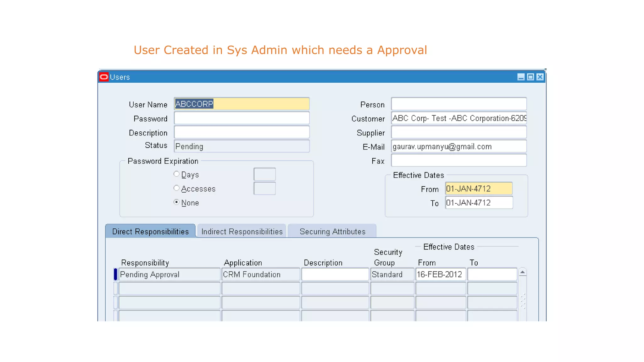Click the responsibilities scrollbar up arrow
Viewport: 644px width, 362px height.
[x=522, y=272]
